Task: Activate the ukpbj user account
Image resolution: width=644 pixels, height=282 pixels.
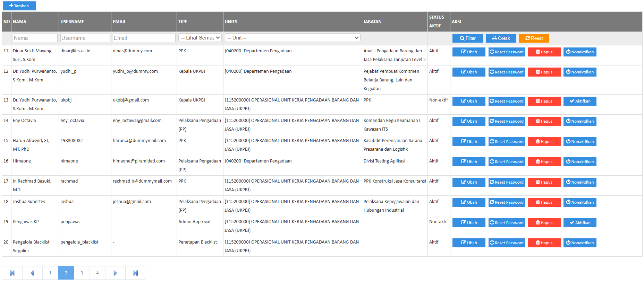Action: tap(579, 101)
